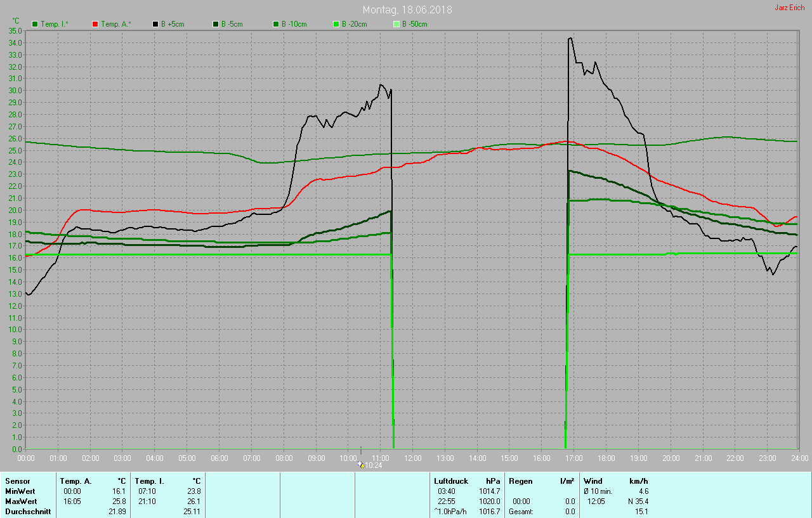Click the '20.0' value on the temperature axis
Screen dimensions: 812x518
[16, 210]
